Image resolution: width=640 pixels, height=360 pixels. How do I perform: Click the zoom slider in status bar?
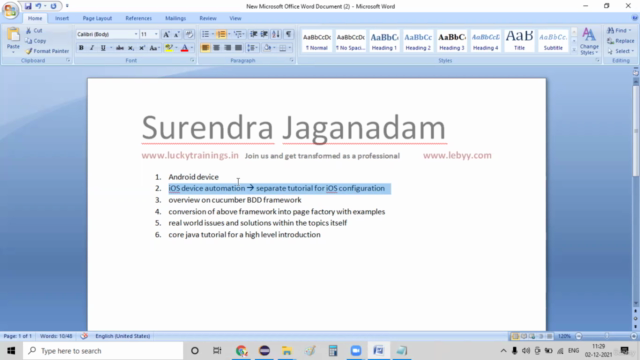pyautogui.click(x=606, y=336)
